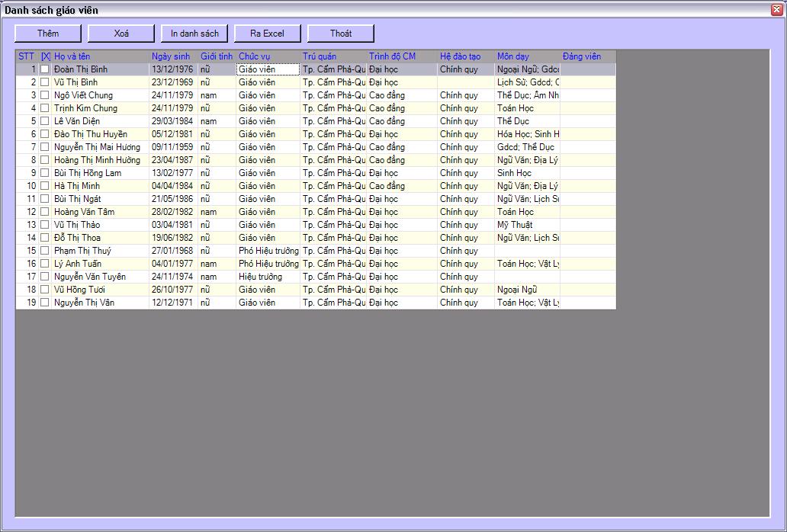Tick checkbox for Hoàng Văn Tâm

click(45, 212)
